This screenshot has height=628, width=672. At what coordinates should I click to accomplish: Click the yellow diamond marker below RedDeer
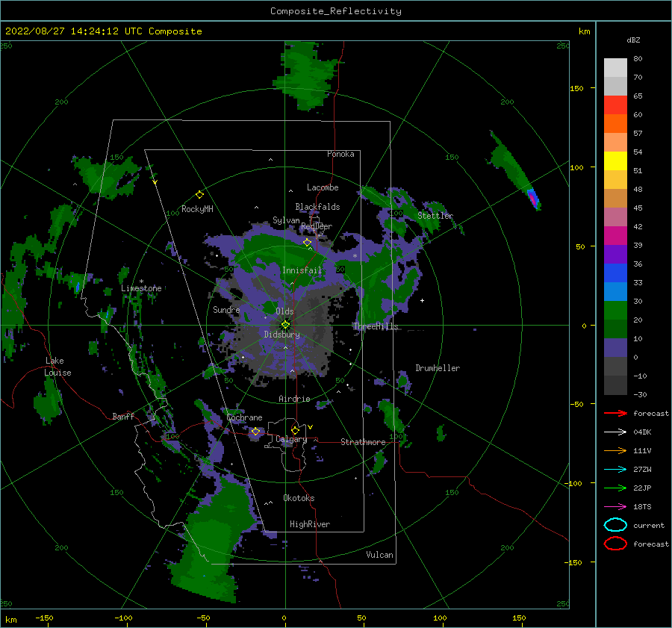(307, 243)
